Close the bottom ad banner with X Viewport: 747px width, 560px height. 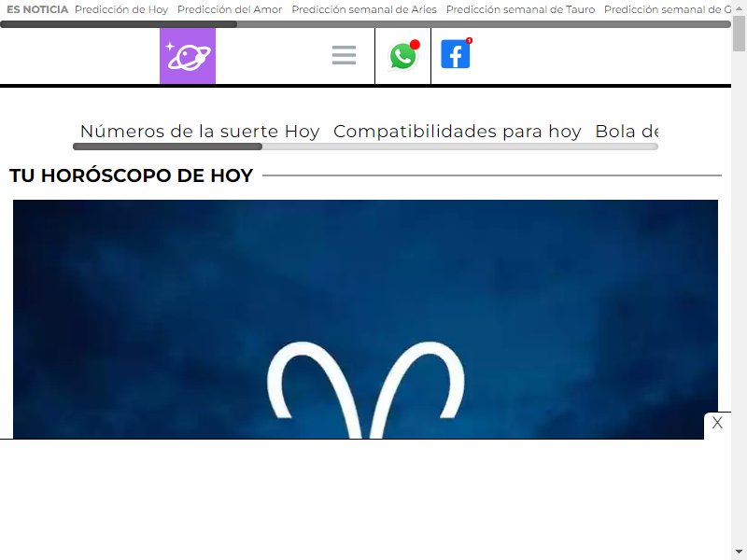tap(717, 423)
